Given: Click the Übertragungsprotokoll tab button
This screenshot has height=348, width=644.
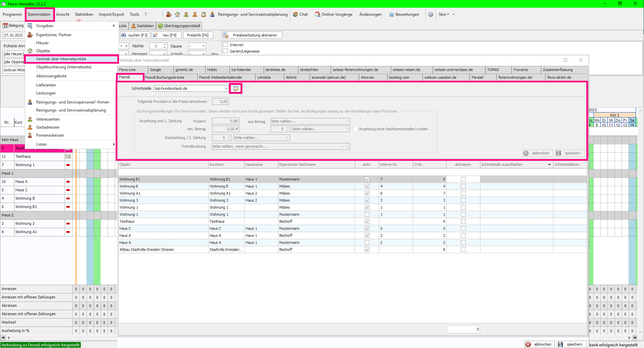Looking at the screenshot, I should tap(179, 26).
